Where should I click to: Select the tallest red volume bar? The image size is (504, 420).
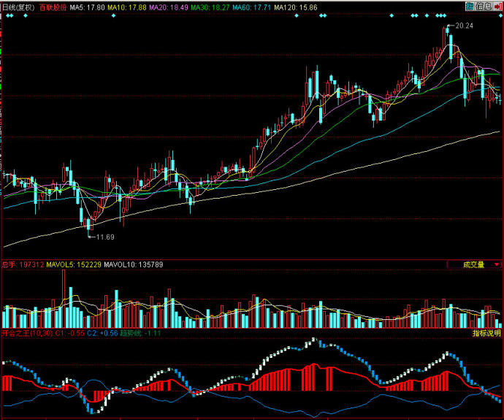[64, 299]
